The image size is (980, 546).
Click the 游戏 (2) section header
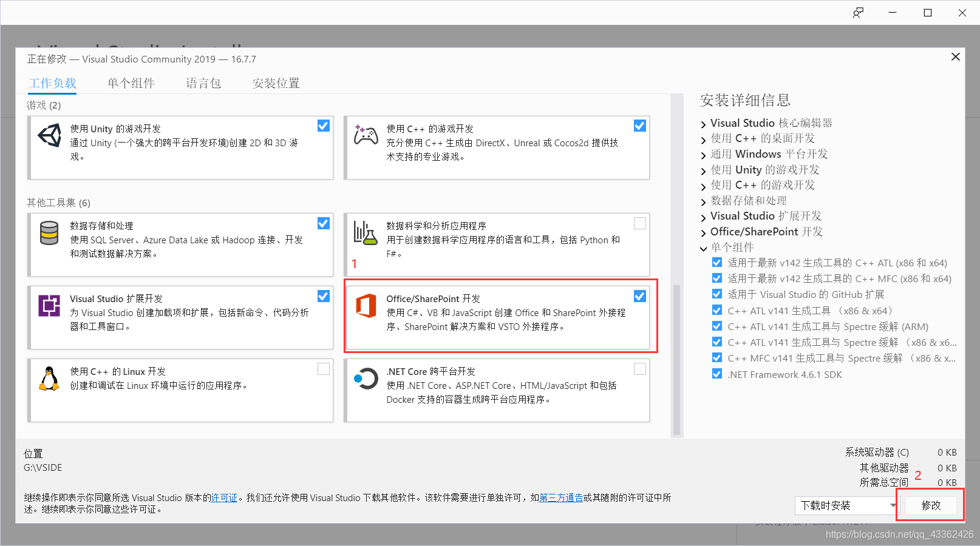pyautogui.click(x=44, y=105)
